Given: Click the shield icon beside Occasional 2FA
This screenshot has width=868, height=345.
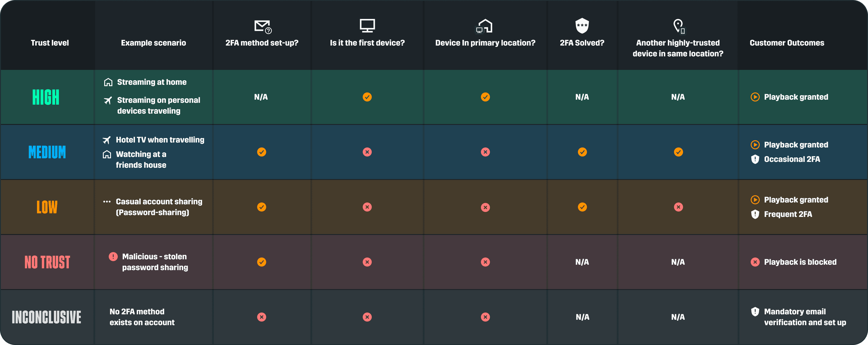Looking at the screenshot, I should coord(755,159).
